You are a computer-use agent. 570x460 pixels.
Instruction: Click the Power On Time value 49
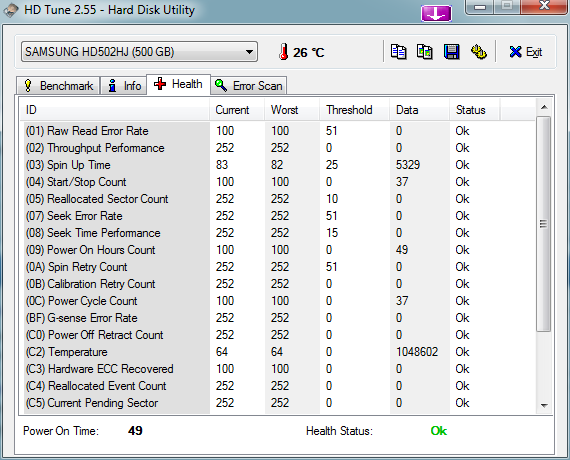pos(135,431)
